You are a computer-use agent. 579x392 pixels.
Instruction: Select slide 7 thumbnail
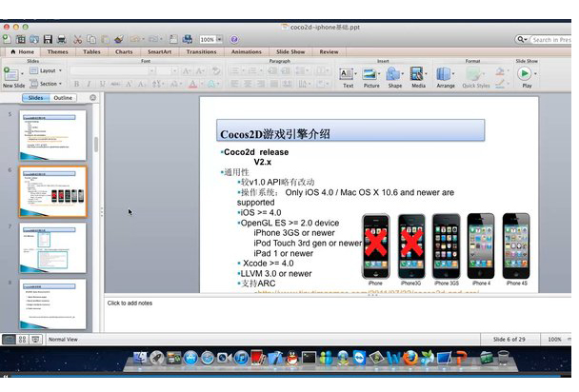pyautogui.click(x=52, y=247)
